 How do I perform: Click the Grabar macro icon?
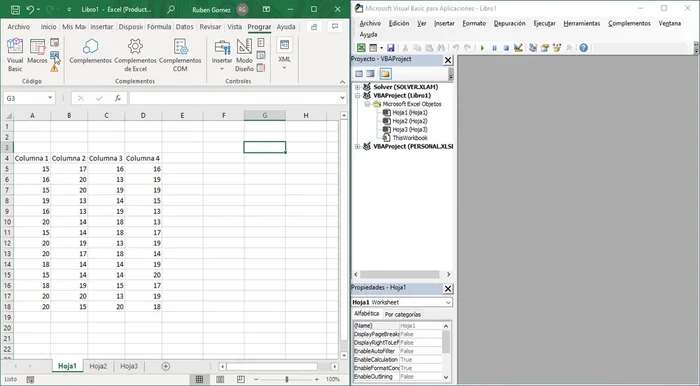54,42
